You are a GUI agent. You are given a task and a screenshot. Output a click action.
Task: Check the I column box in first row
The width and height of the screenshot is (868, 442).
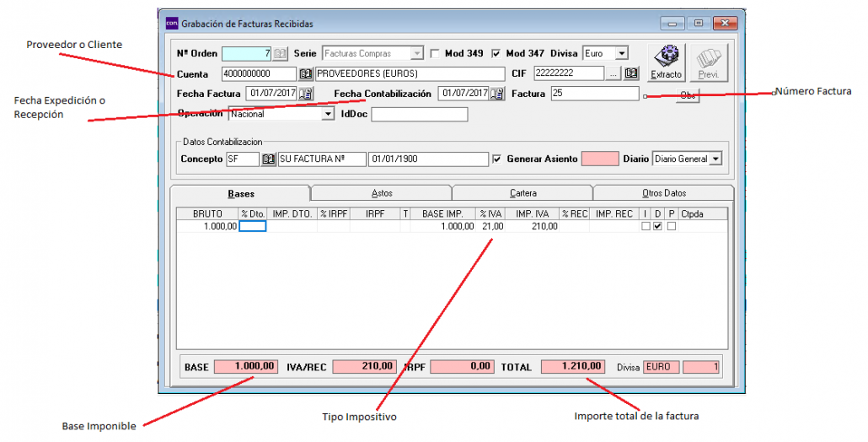coord(646,226)
